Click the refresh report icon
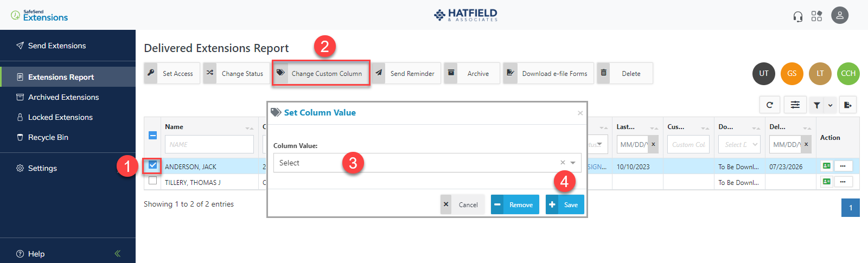868x263 pixels. (769, 105)
